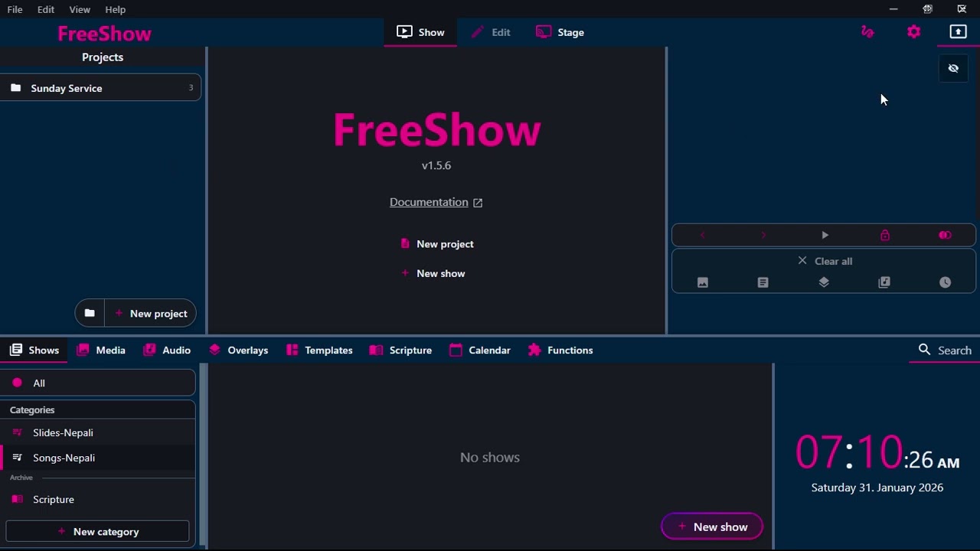Viewport: 980px width, 551px height.
Task: Open the Scripture drawer tab
Action: [400, 350]
